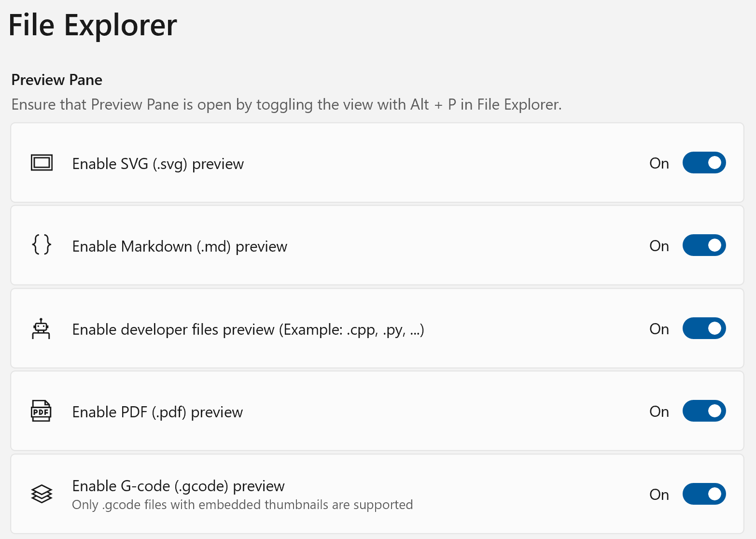This screenshot has width=756, height=539.
Task: Click the Markdown curly braces icon
Action: click(42, 245)
